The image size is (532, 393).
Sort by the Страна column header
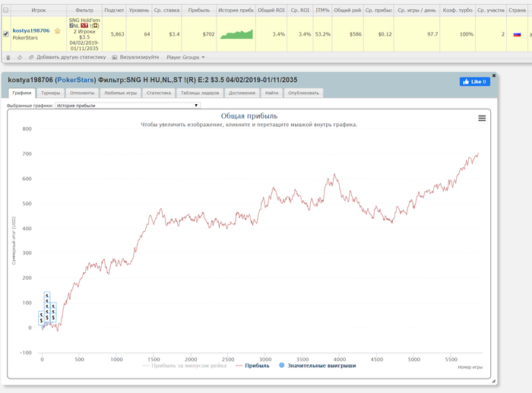tap(517, 10)
